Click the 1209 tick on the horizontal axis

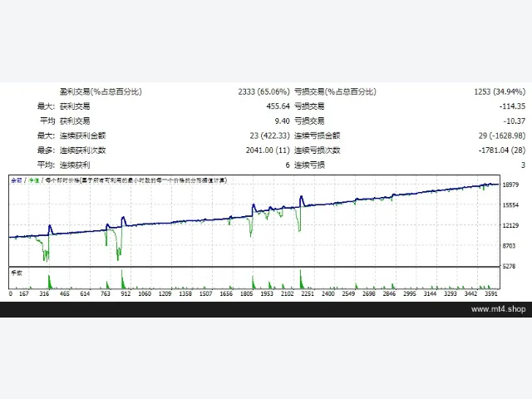165,293
